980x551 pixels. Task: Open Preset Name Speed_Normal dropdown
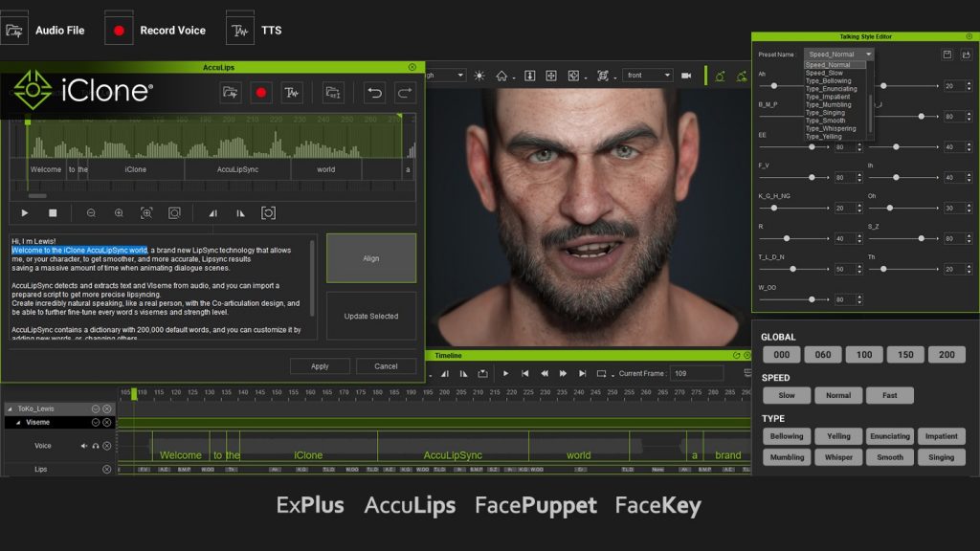pos(838,55)
